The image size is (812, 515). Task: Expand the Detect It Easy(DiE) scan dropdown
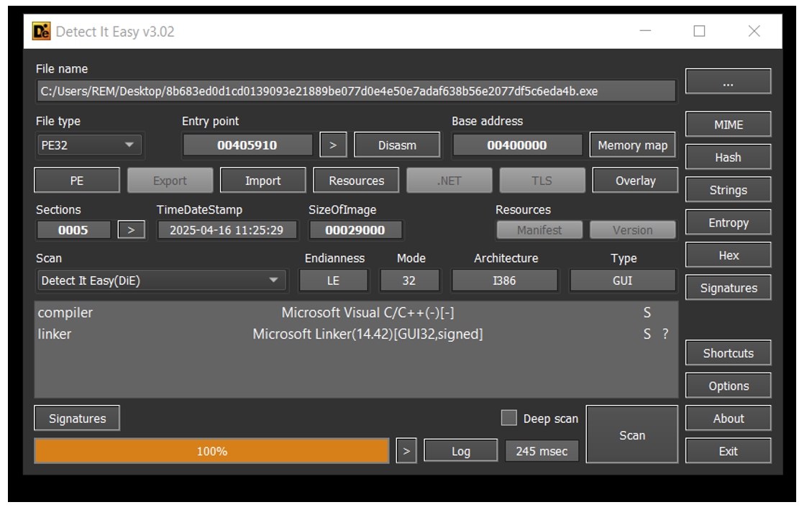tap(161, 281)
